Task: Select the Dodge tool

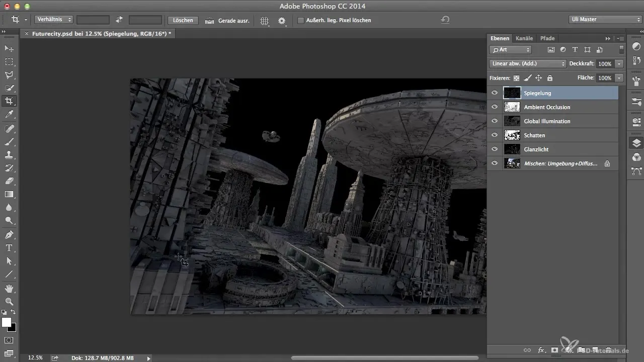Action: (9, 220)
